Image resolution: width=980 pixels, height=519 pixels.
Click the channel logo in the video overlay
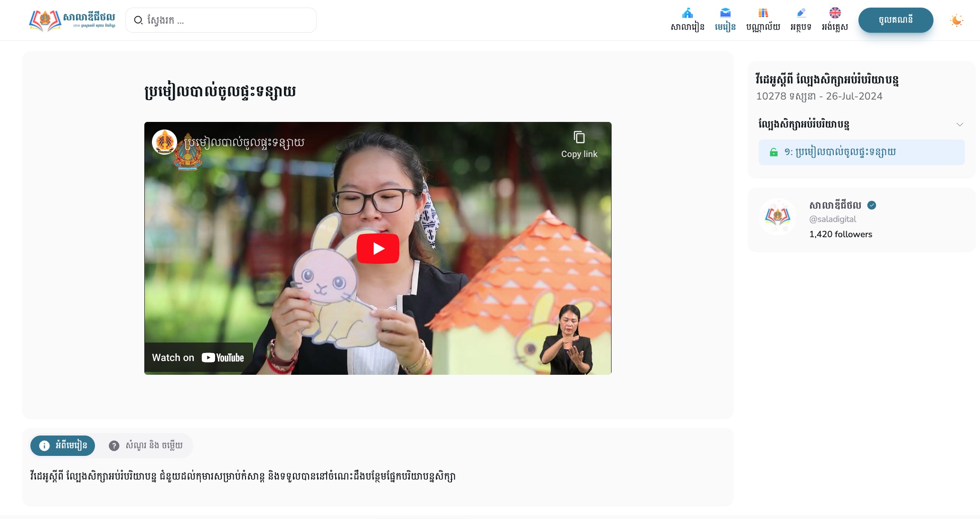pos(164,142)
